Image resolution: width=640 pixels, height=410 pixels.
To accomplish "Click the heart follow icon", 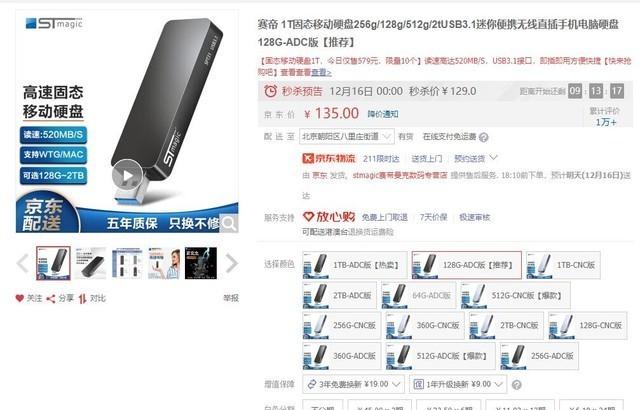I will click(x=20, y=298).
